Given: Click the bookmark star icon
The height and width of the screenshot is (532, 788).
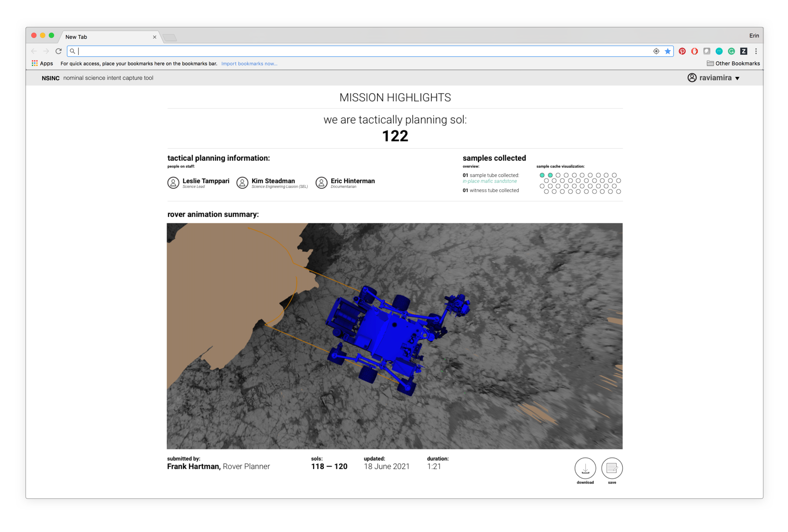Looking at the screenshot, I should (x=667, y=51).
